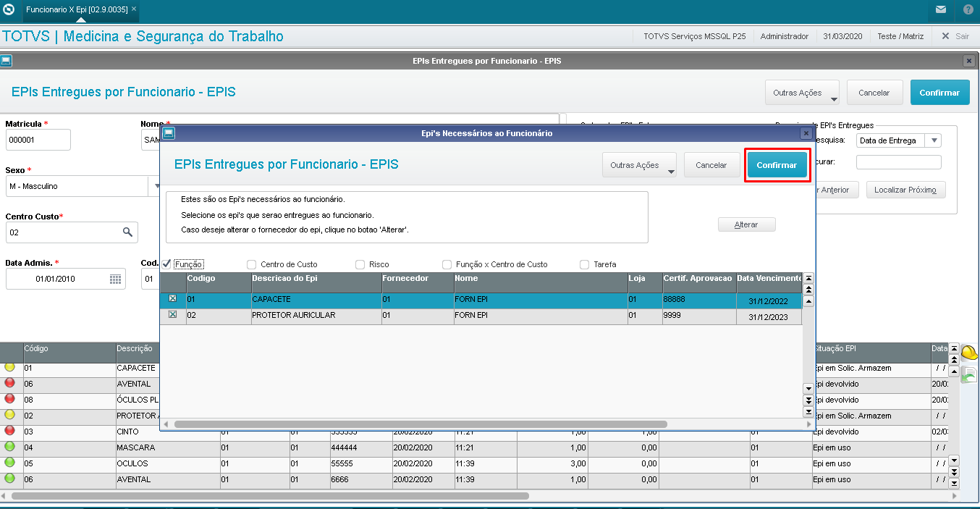This screenshot has height=509, width=980.
Task: Click TOTVS Serviços MSSQL P25 in header bar
Action: (x=694, y=36)
